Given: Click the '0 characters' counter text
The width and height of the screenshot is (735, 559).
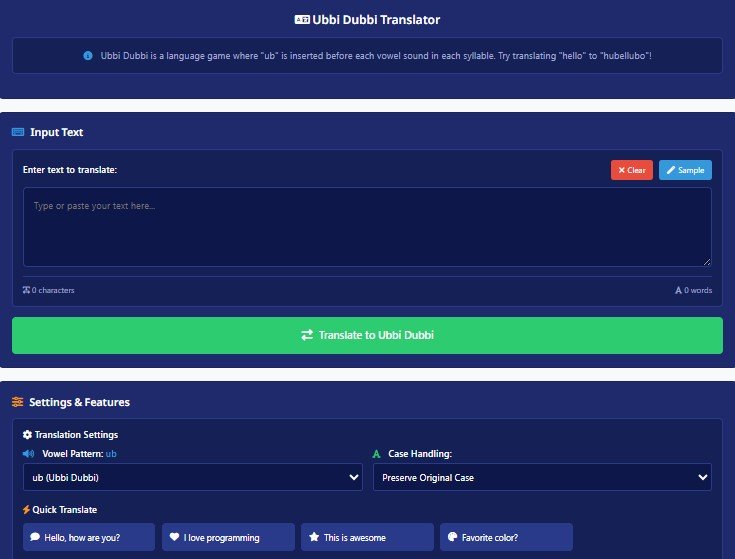Looking at the screenshot, I should (53, 290).
